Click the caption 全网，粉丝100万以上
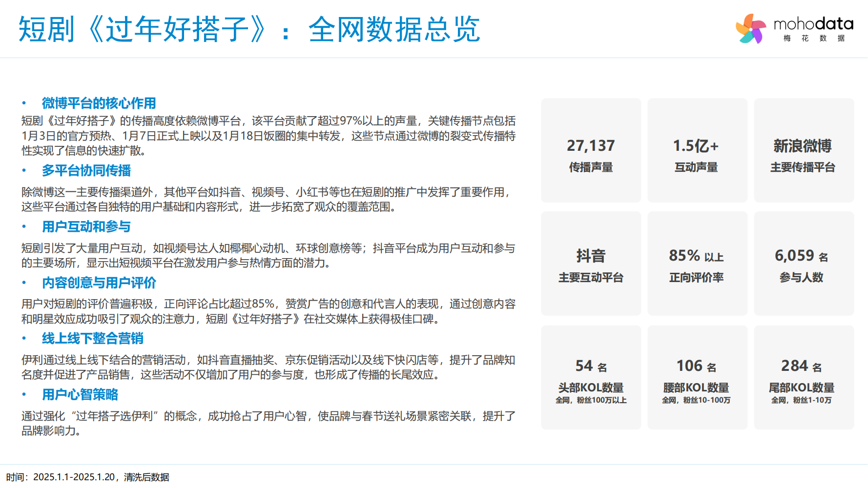 (591, 400)
